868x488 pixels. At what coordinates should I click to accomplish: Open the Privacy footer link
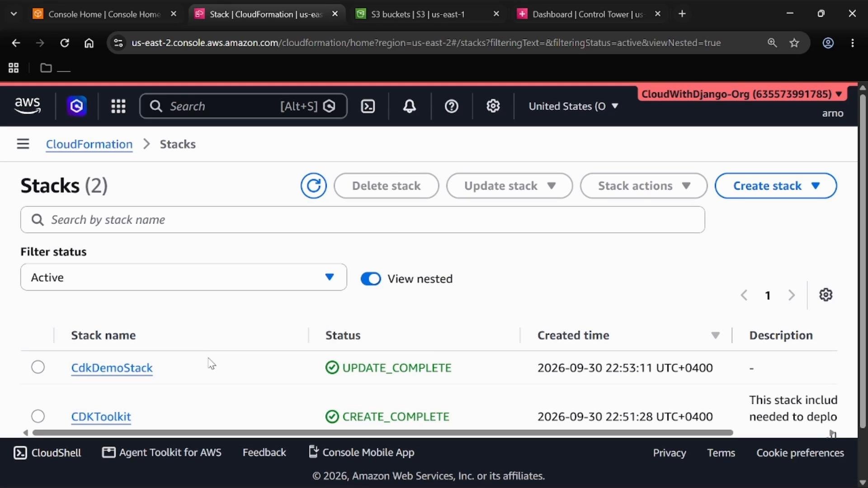669,453
